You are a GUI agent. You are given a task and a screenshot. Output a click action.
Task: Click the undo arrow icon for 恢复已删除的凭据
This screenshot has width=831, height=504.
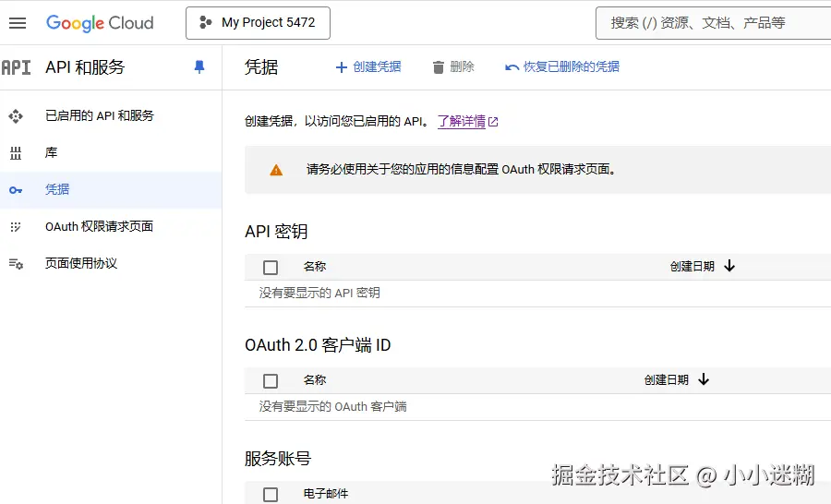512,67
